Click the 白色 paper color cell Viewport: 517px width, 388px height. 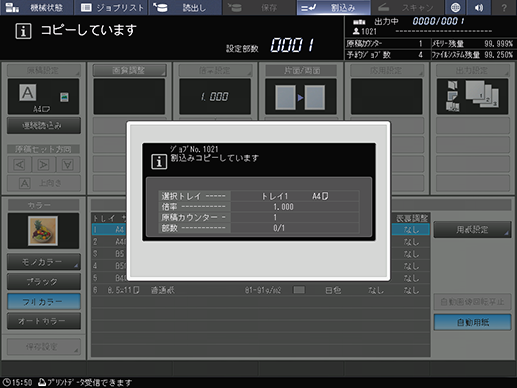[333, 290]
